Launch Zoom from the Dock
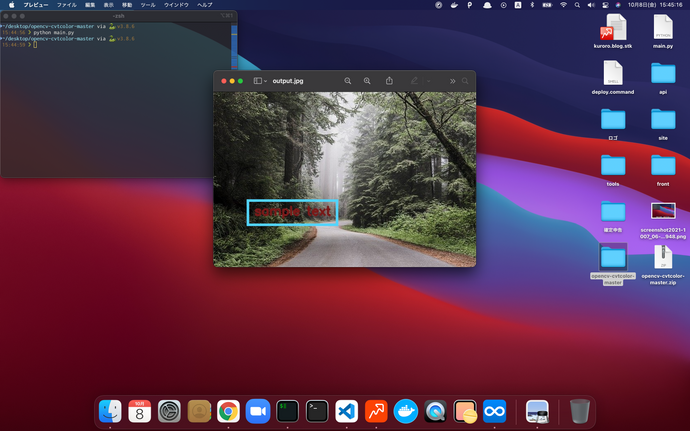 point(258,411)
